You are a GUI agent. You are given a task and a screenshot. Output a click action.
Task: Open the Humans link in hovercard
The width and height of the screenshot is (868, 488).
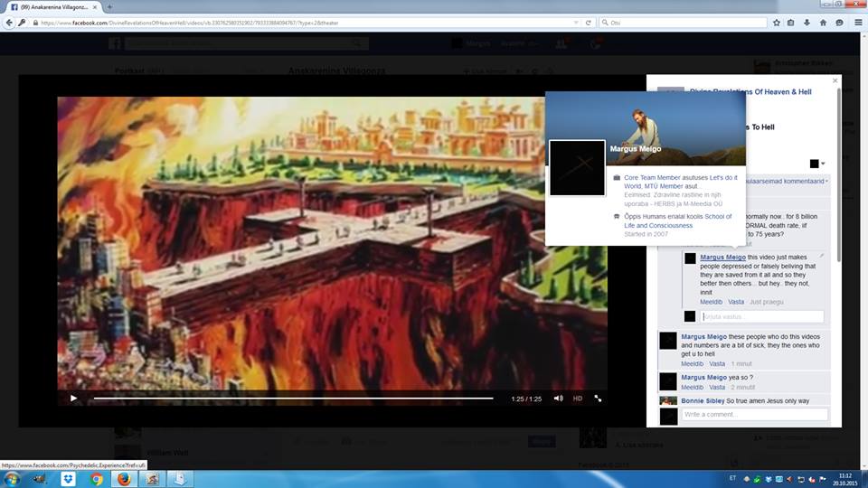pyautogui.click(x=652, y=216)
